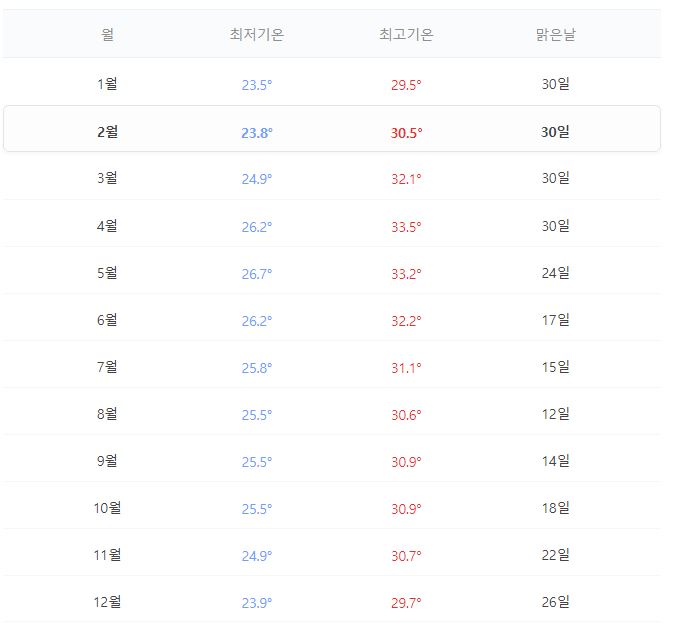Click the 24.9° low temperature in 11월 row
This screenshot has height=637, width=677.
point(257,556)
